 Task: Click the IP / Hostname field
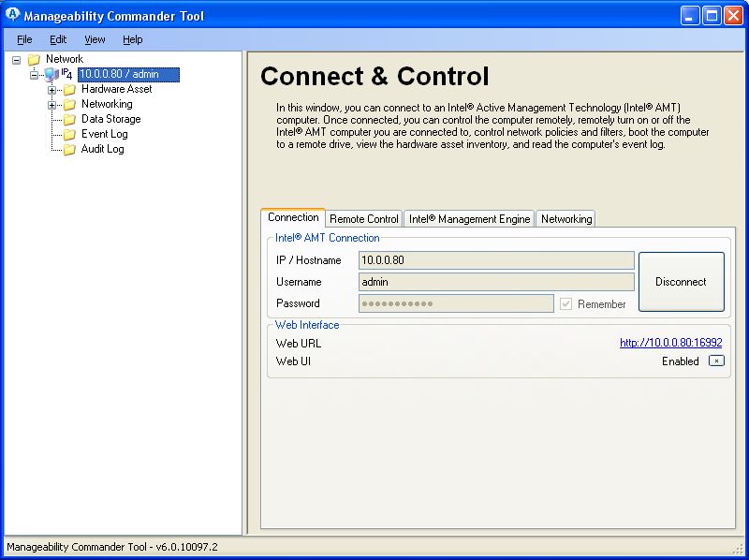point(496,260)
